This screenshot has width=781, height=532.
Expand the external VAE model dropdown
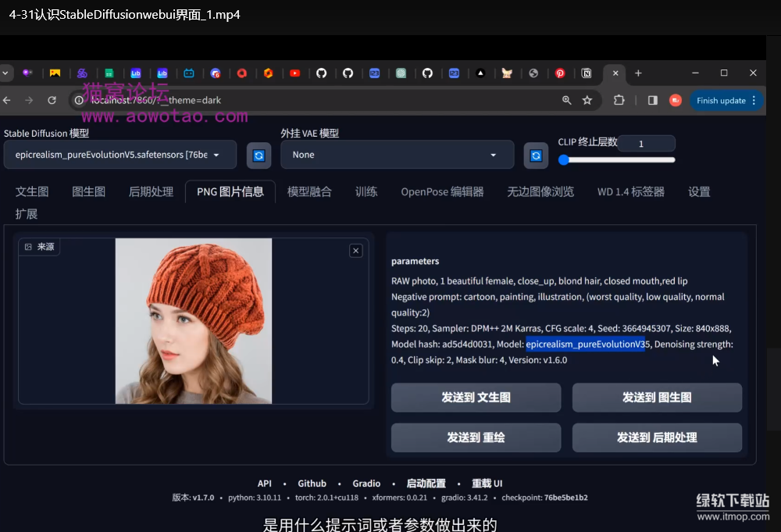coord(397,155)
